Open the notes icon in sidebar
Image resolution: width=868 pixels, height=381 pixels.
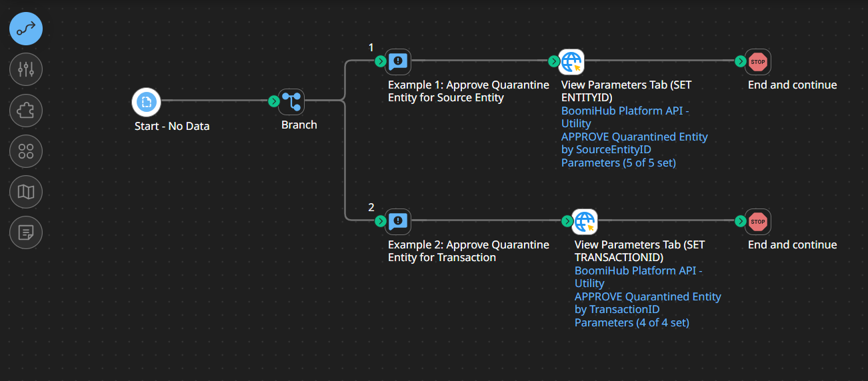pos(26,232)
